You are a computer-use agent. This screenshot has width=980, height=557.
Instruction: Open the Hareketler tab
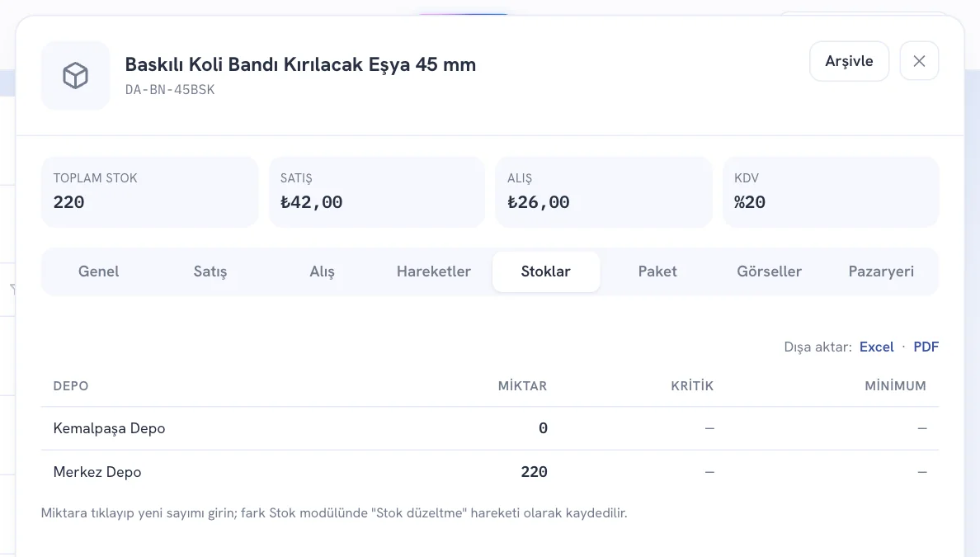[434, 271]
